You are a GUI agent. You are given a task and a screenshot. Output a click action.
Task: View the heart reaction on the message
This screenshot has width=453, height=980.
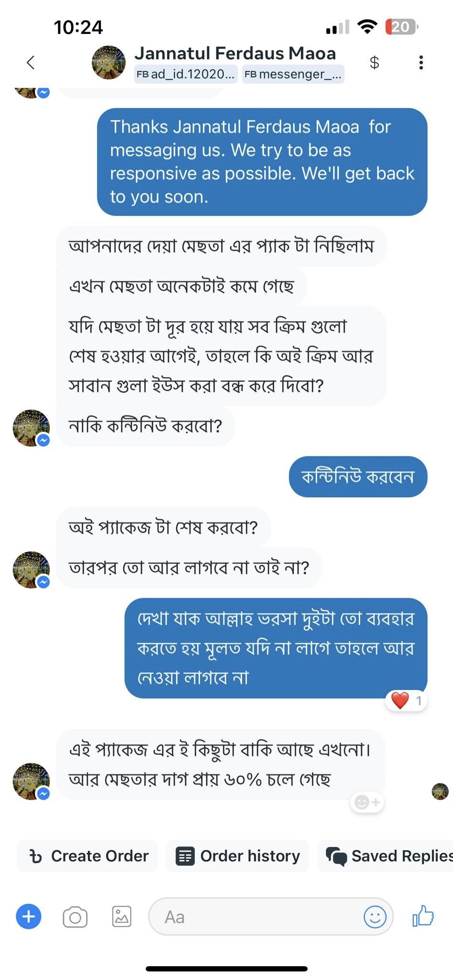point(406,701)
